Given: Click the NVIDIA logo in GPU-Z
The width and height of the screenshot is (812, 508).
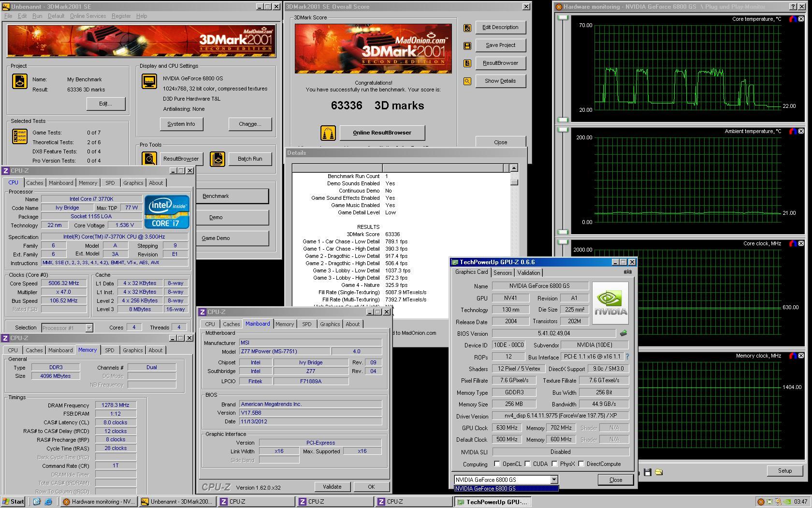Looking at the screenshot, I should (x=610, y=303).
